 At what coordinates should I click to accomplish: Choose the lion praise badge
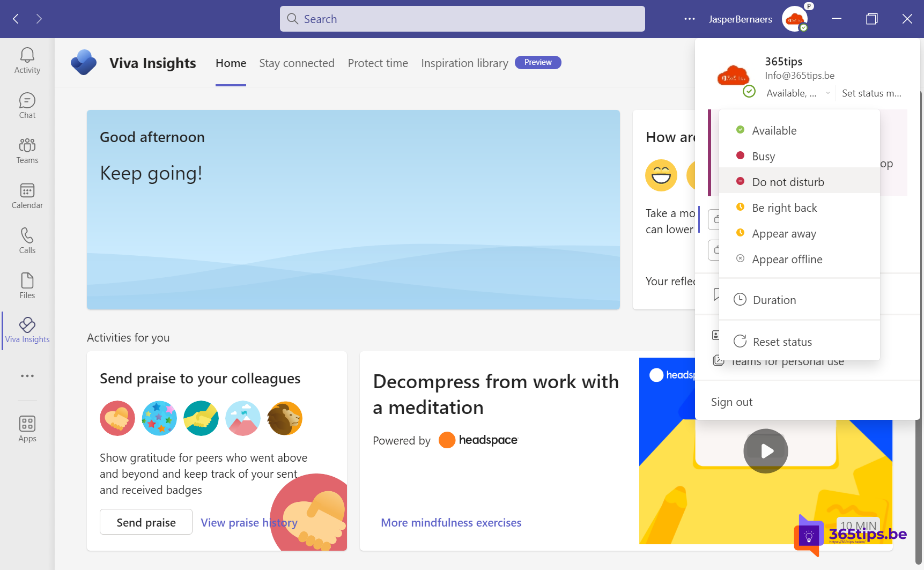(285, 418)
